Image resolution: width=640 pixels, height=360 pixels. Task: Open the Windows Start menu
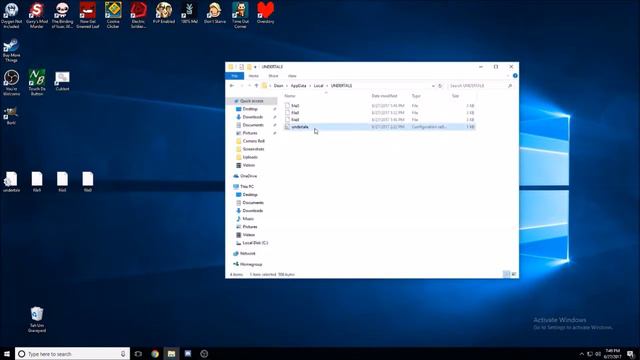point(7,354)
